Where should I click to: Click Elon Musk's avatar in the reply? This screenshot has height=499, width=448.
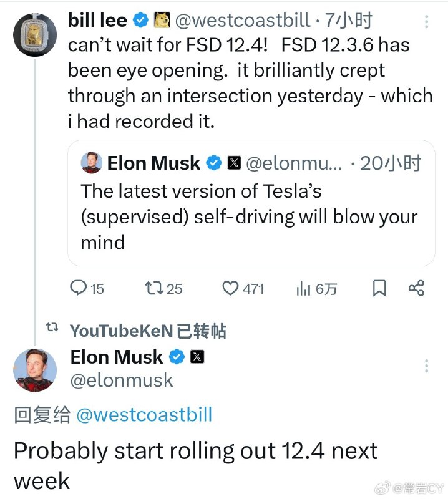click(35, 370)
